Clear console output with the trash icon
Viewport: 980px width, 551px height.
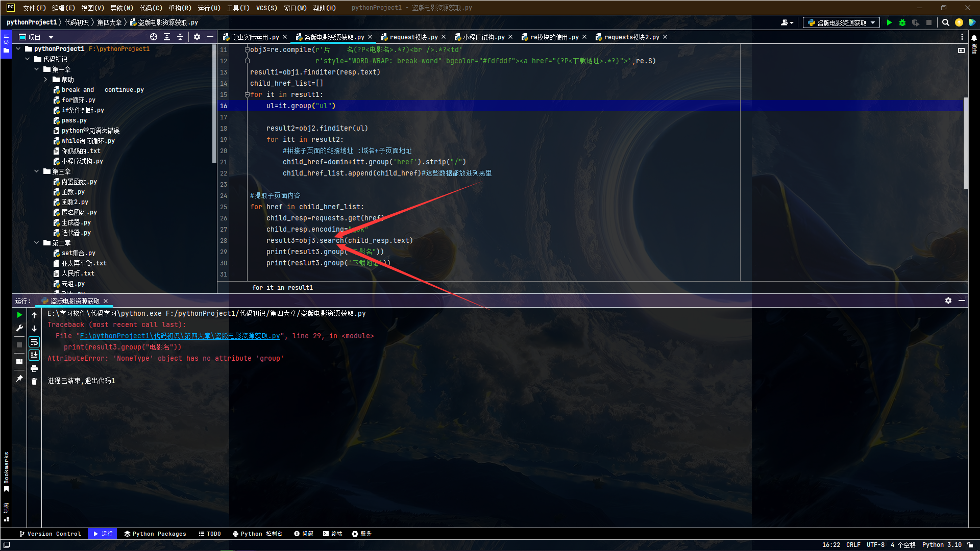click(34, 381)
